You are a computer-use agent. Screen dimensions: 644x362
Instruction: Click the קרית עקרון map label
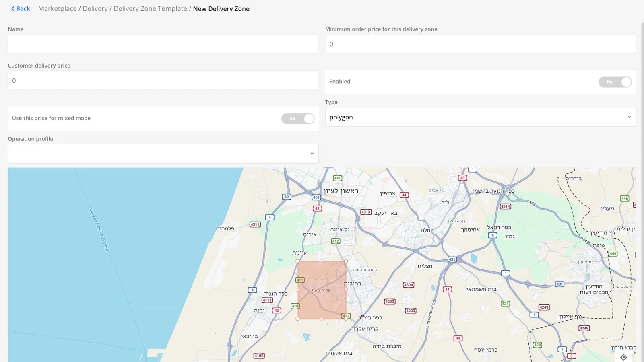coord(365,329)
